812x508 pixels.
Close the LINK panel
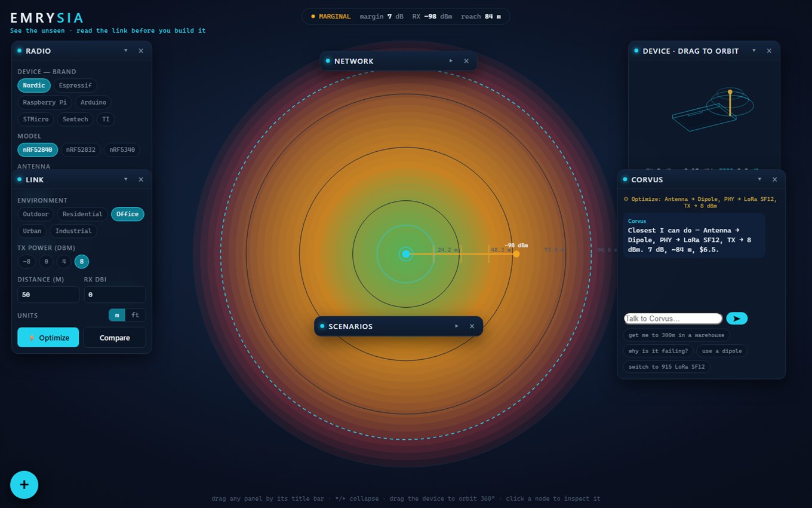141,179
